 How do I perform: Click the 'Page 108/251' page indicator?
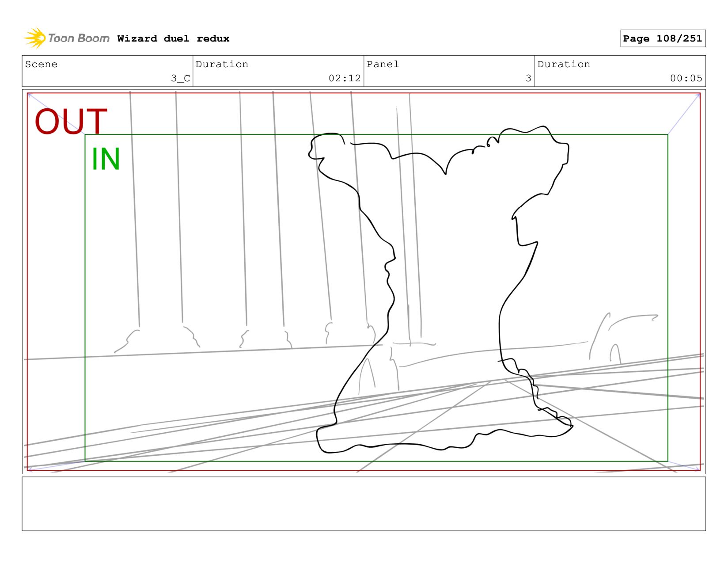(663, 38)
